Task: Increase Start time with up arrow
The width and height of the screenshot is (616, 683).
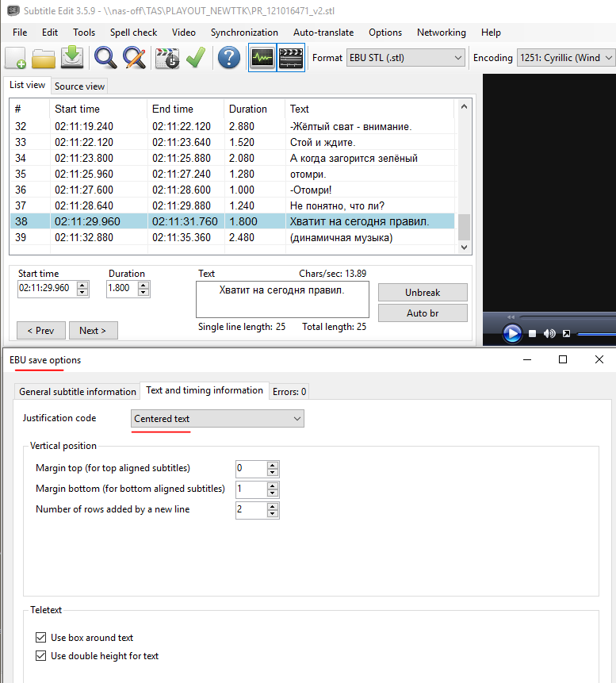Action: (82, 285)
